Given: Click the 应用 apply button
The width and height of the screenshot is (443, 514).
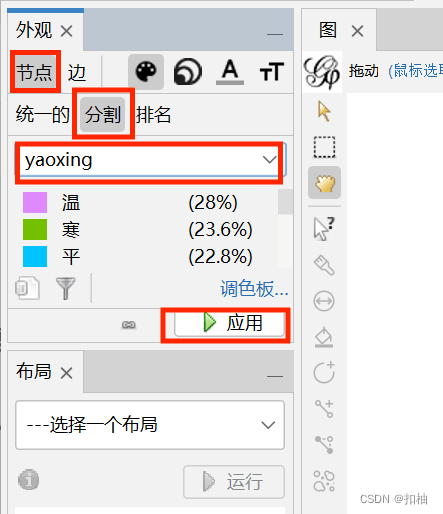Looking at the screenshot, I should pyautogui.click(x=229, y=323).
